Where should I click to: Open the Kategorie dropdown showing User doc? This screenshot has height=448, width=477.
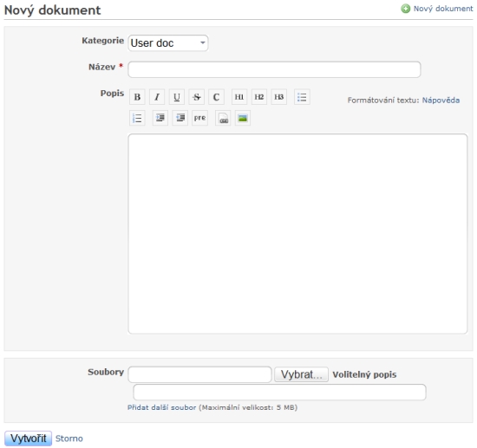click(x=168, y=43)
